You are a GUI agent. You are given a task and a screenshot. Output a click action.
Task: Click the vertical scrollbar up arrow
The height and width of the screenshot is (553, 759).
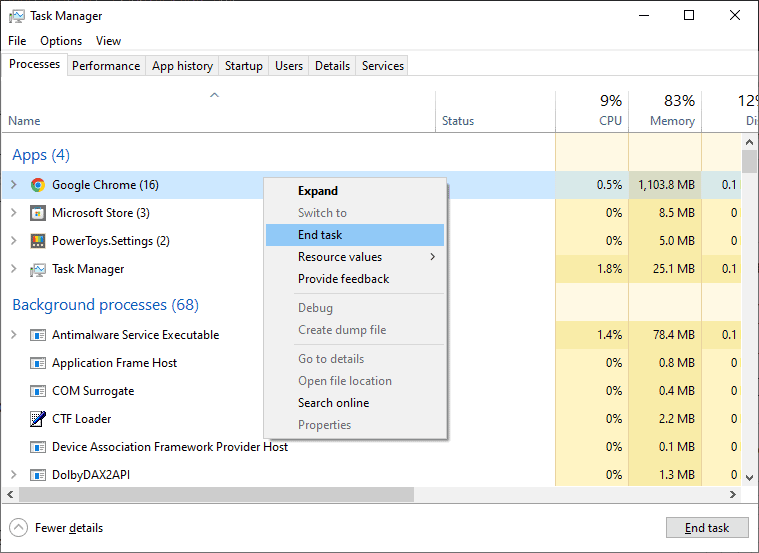pos(749,142)
